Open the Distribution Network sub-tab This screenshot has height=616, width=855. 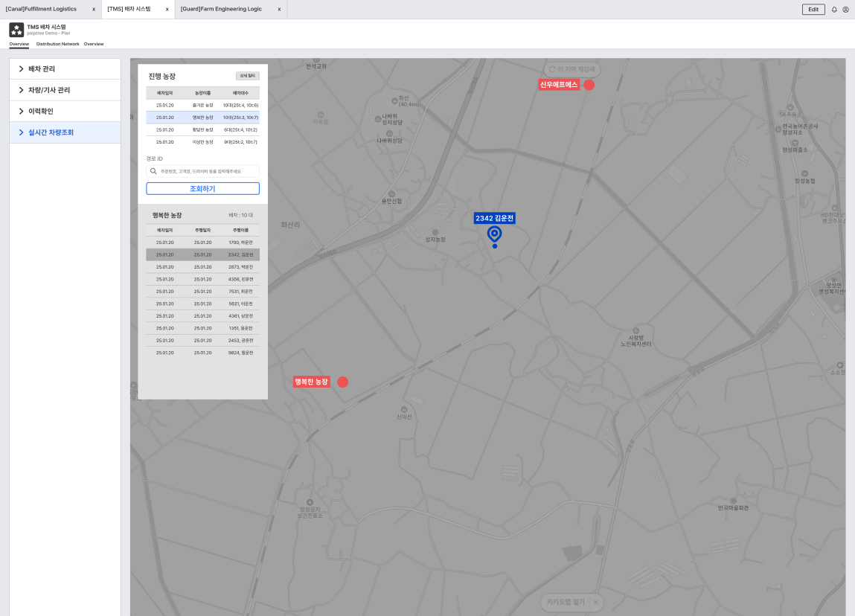(58, 44)
